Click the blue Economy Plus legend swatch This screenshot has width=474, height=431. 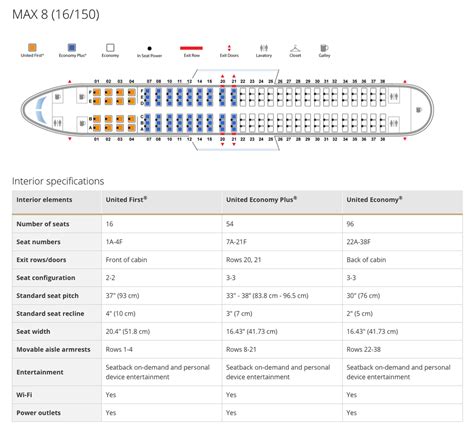tap(72, 48)
